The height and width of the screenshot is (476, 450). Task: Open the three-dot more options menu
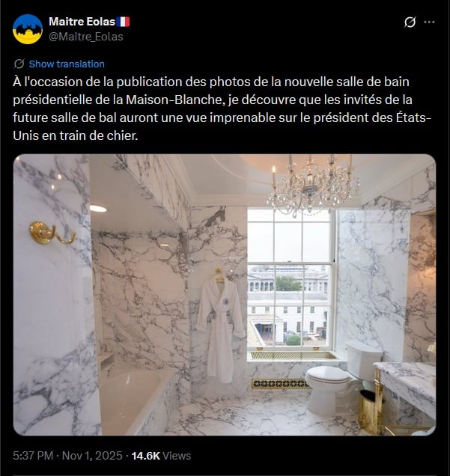(x=429, y=22)
